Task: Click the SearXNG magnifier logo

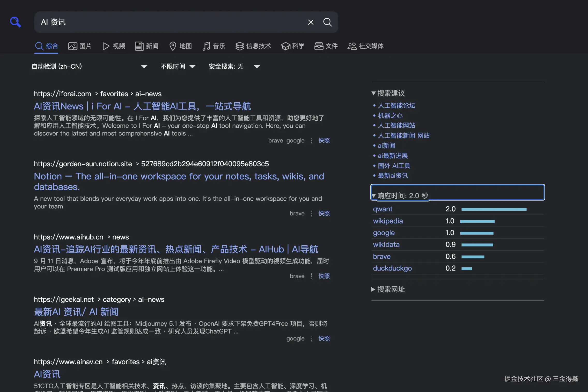Action: pos(15,22)
